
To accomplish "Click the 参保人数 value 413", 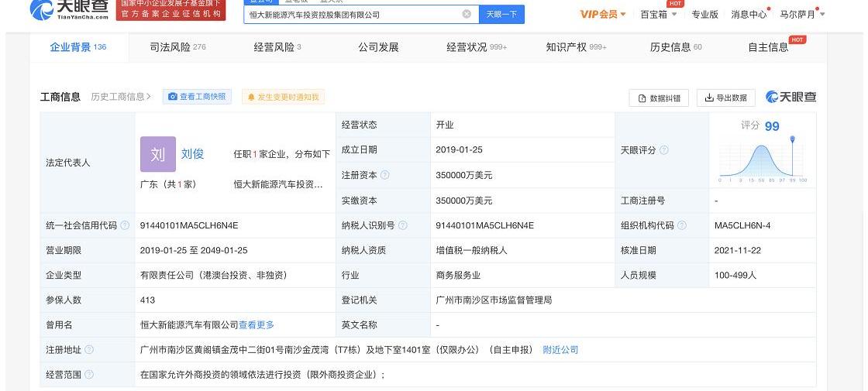I will [148, 300].
